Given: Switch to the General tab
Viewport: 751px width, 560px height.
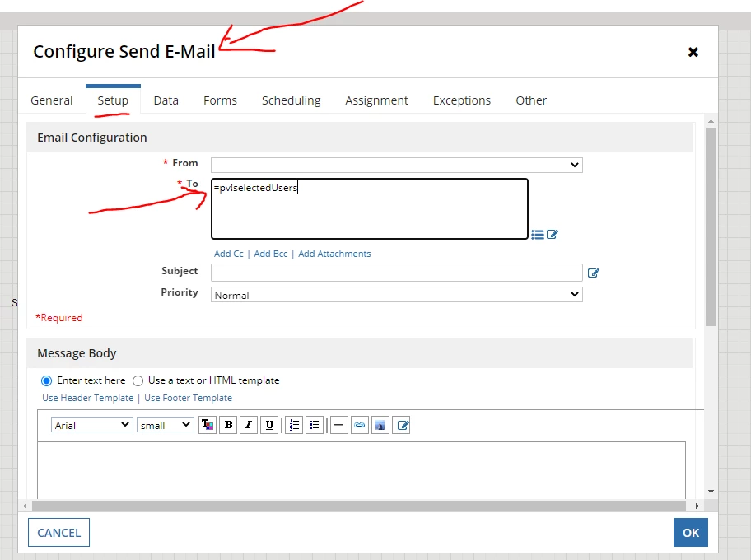Looking at the screenshot, I should point(52,100).
